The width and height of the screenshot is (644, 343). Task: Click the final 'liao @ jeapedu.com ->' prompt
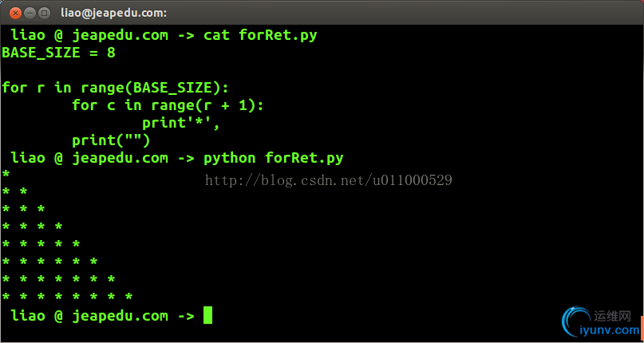(x=103, y=316)
